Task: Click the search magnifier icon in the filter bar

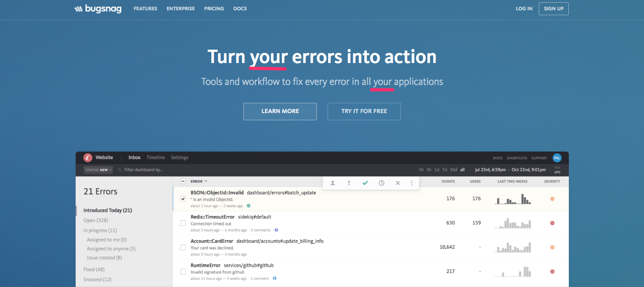Action: (119, 170)
